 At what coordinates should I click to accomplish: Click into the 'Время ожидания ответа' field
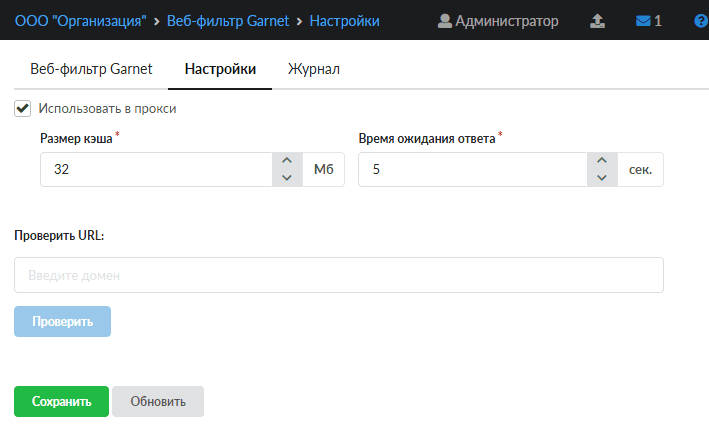[473, 170]
